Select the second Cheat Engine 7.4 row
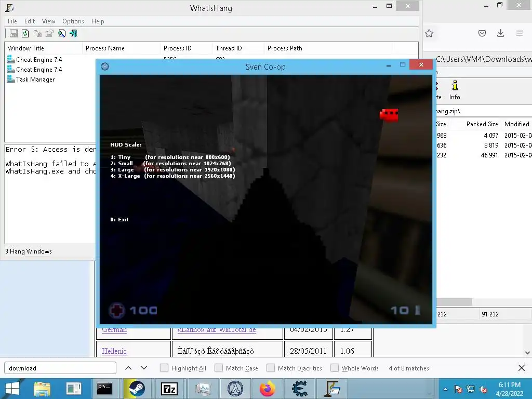Viewport: 532px width, 399px height. 39,70
